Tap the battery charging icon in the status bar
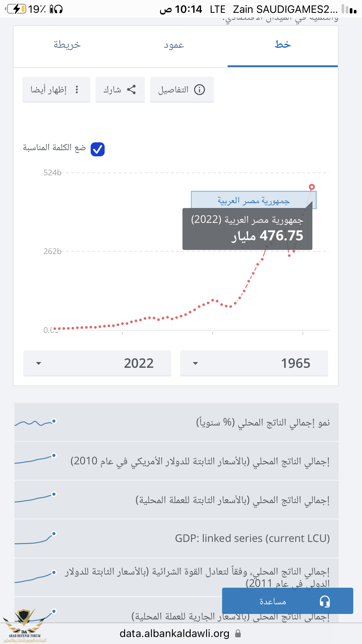 [17, 9]
